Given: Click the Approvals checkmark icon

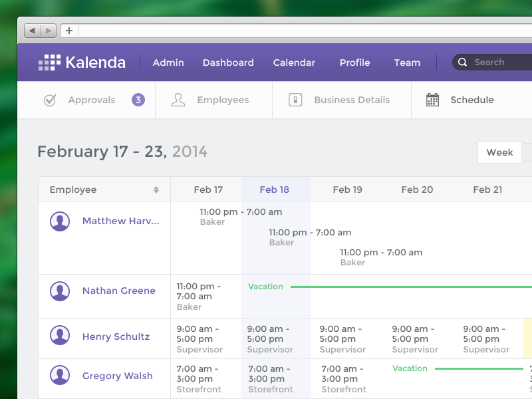Looking at the screenshot, I should pos(50,100).
